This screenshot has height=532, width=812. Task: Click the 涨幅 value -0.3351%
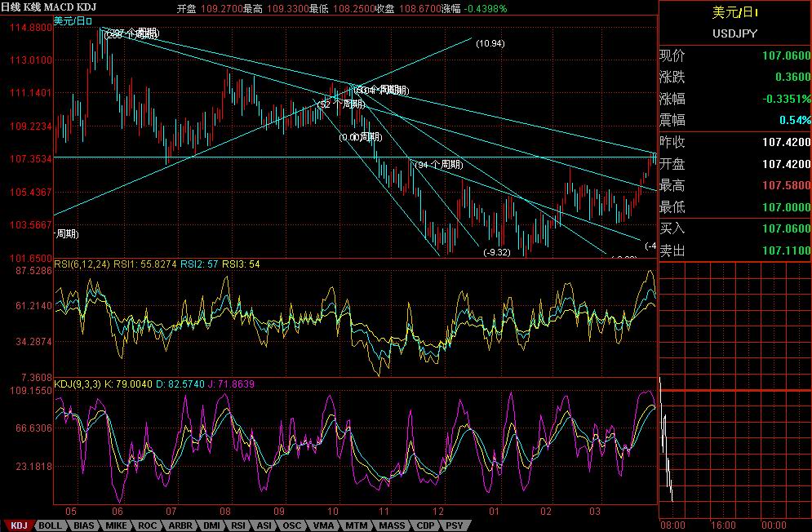[x=786, y=99]
